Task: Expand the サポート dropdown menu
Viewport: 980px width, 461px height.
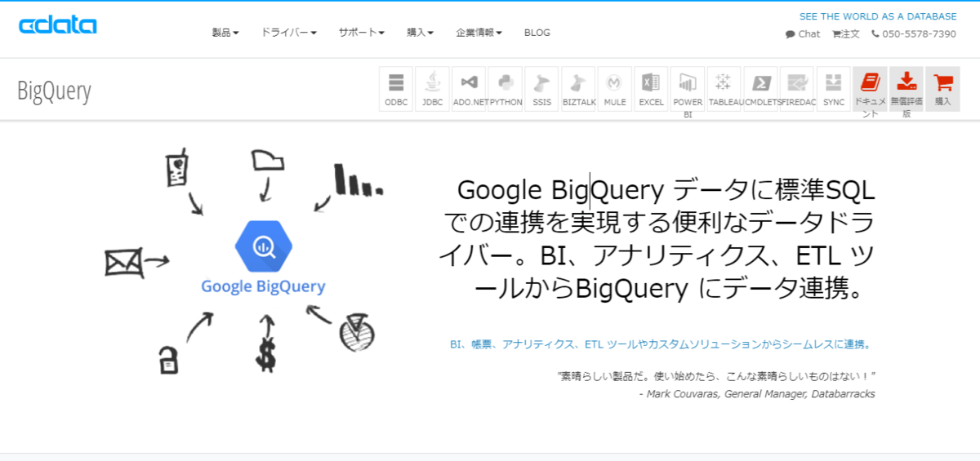Action: click(362, 33)
